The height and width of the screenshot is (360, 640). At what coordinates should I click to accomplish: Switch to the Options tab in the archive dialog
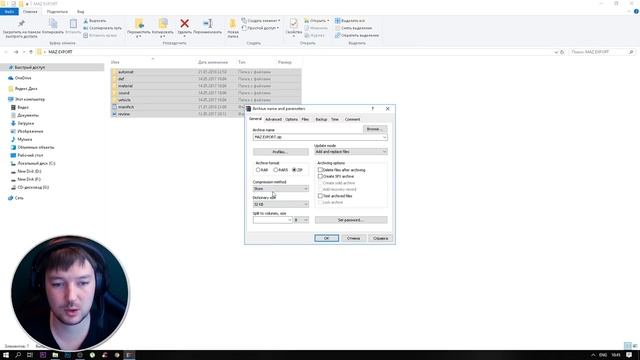coord(291,119)
